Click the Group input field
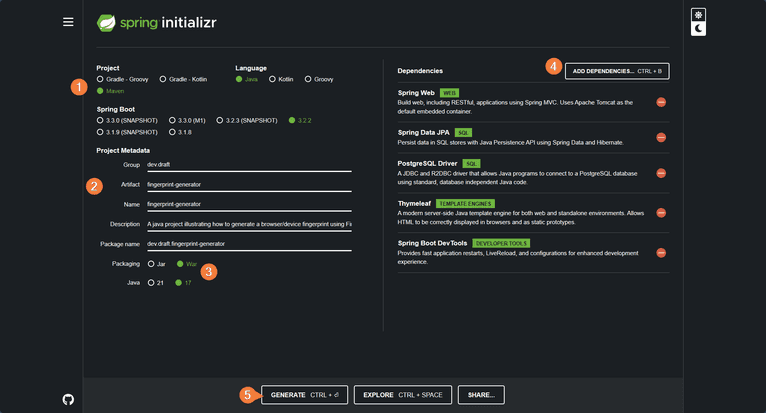This screenshot has width=766, height=413. coord(248,164)
